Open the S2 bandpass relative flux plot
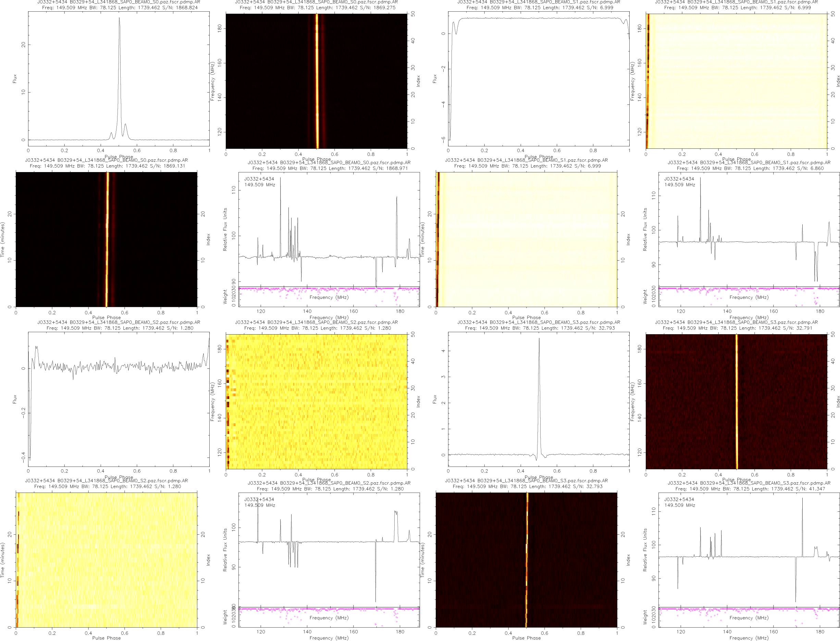This screenshot has width=840, height=641. pyautogui.click(x=329, y=549)
